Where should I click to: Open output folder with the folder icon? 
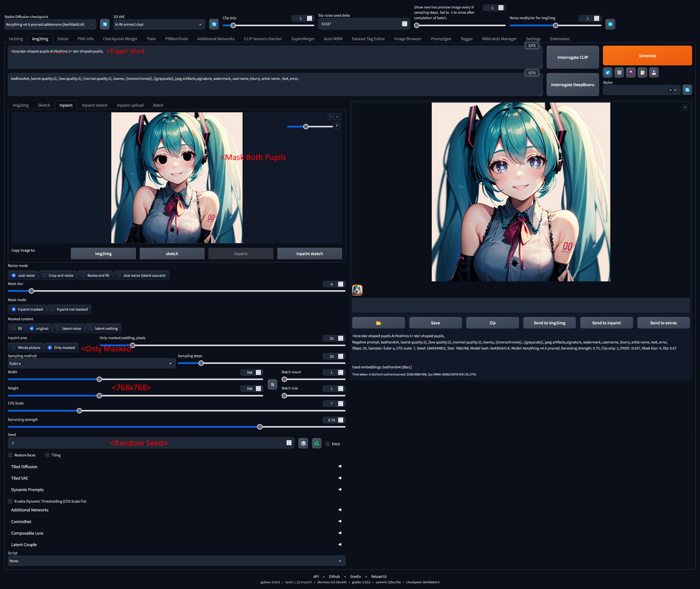[x=378, y=323]
